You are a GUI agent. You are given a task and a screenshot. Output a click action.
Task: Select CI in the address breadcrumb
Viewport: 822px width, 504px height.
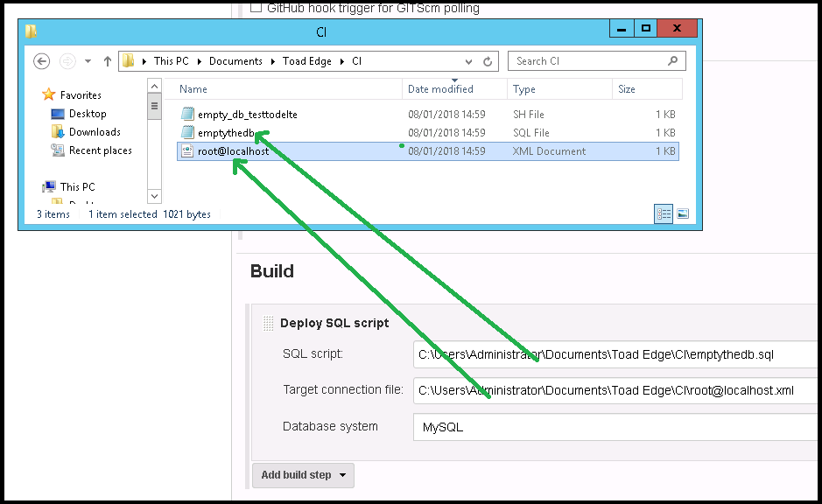[356, 60]
